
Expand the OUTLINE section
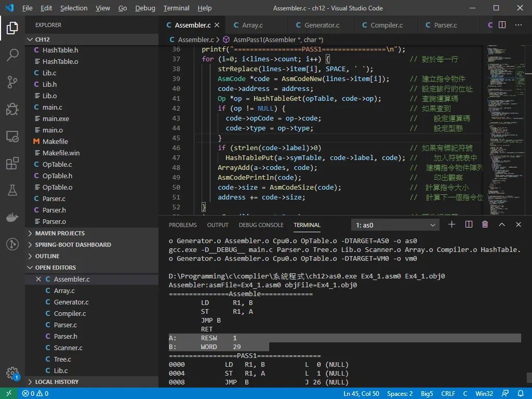pos(91,256)
